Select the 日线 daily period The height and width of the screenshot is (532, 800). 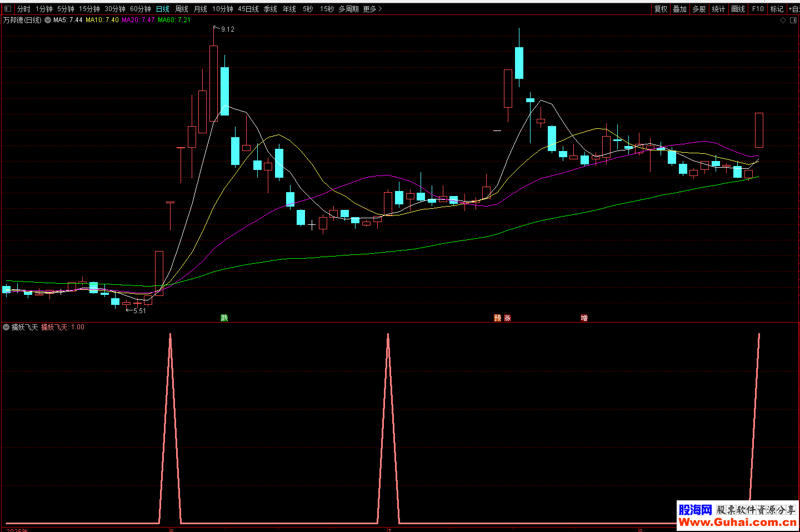click(163, 9)
